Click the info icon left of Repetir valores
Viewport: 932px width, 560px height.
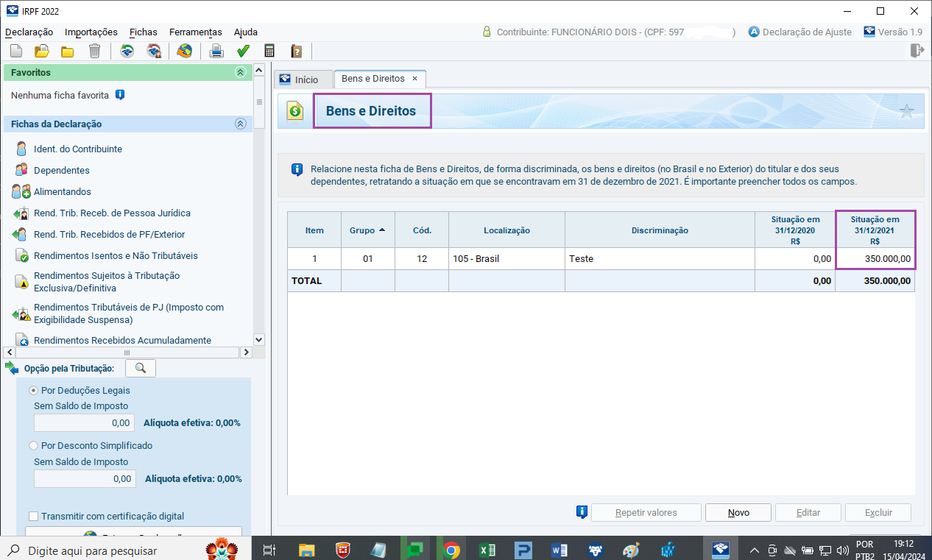582,512
